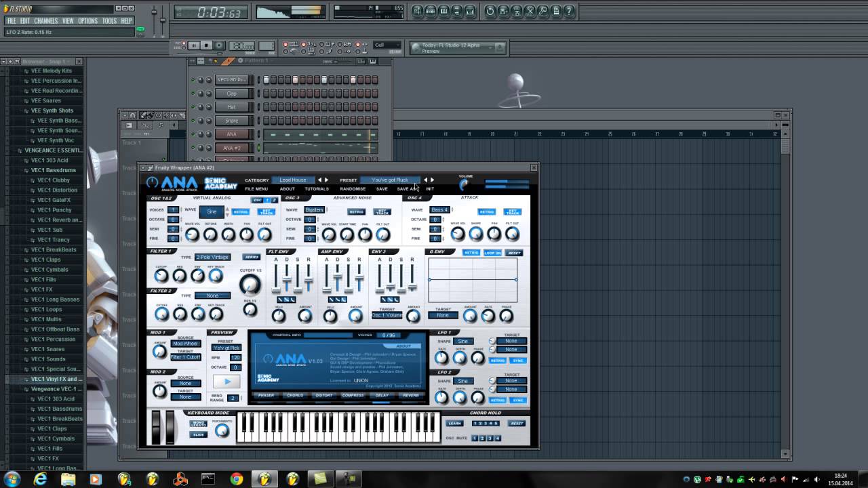The height and width of the screenshot is (488, 868).
Task: Click Chrome icon in Windows taskbar
Action: (236, 479)
